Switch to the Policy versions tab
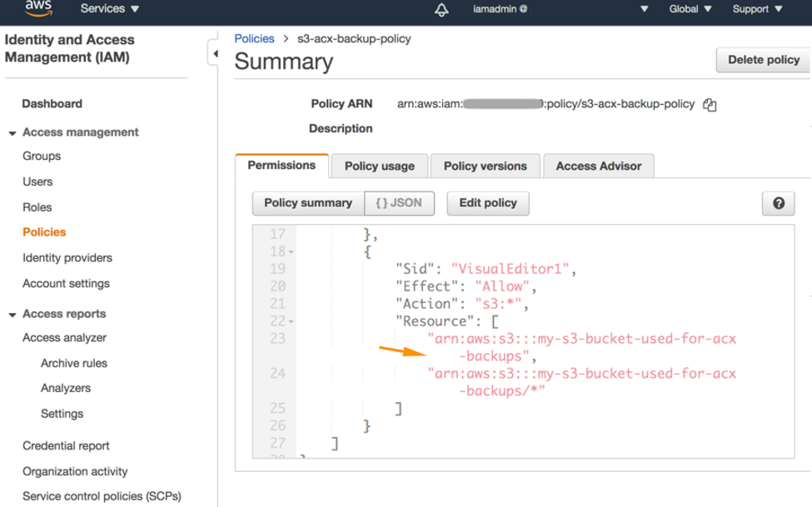The image size is (812, 507). tap(486, 167)
